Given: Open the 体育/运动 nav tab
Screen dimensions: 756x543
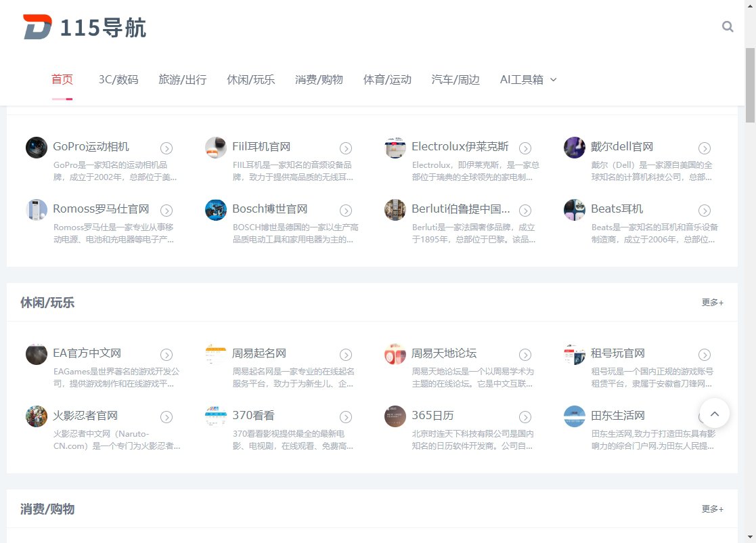Looking at the screenshot, I should point(388,80).
